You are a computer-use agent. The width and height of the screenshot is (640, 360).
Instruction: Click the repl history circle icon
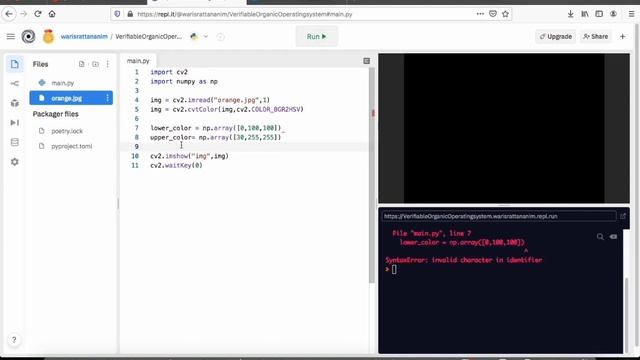220,37
